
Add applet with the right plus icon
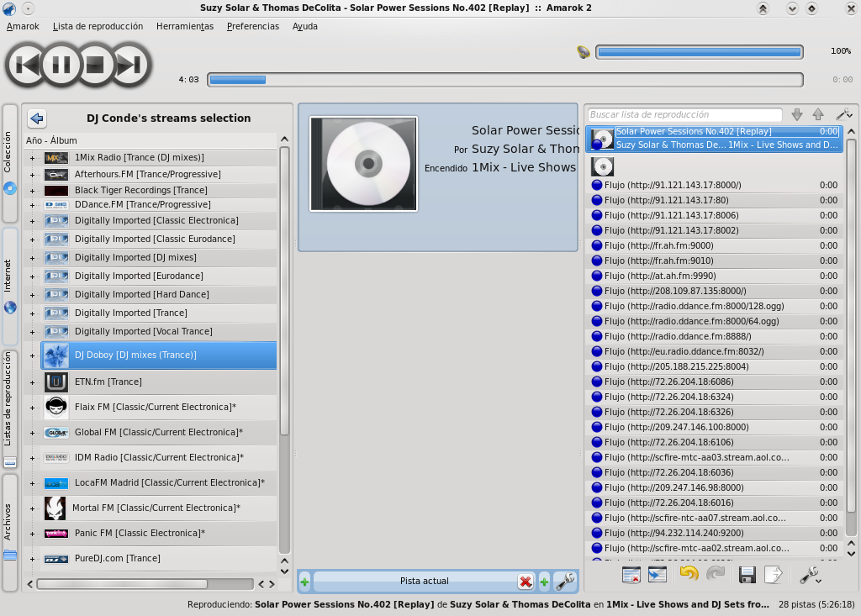point(544,582)
